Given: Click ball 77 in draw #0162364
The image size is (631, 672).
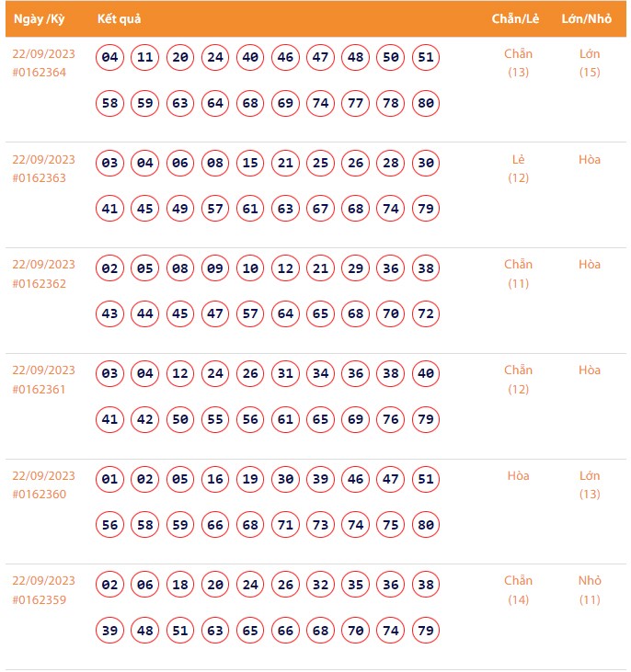Looking at the screenshot, I should tap(355, 103).
